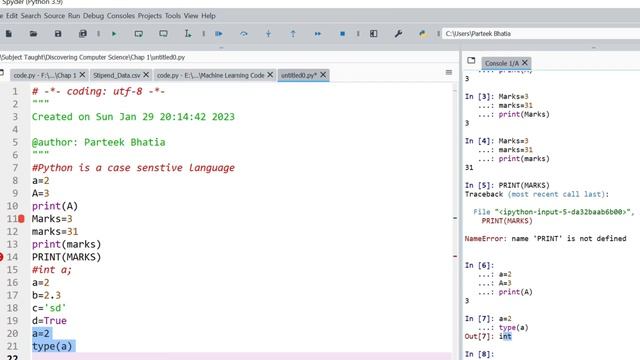Open the Run menu
Image resolution: width=640 pixels, height=360 pixels.
(x=74, y=16)
